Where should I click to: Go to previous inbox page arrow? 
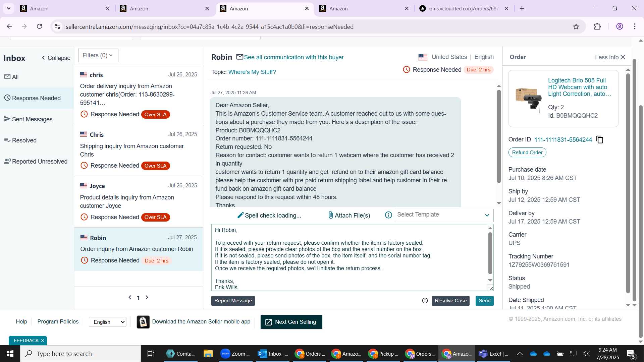click(130, 297)
